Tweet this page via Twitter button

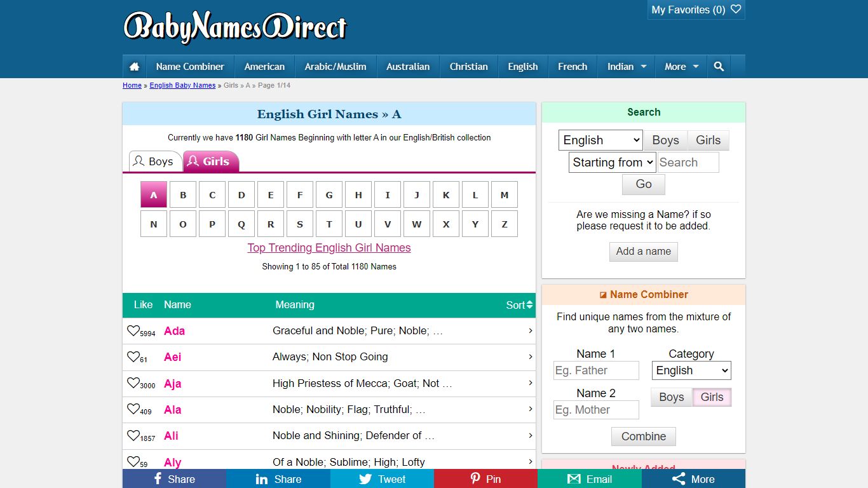[382, 478]
